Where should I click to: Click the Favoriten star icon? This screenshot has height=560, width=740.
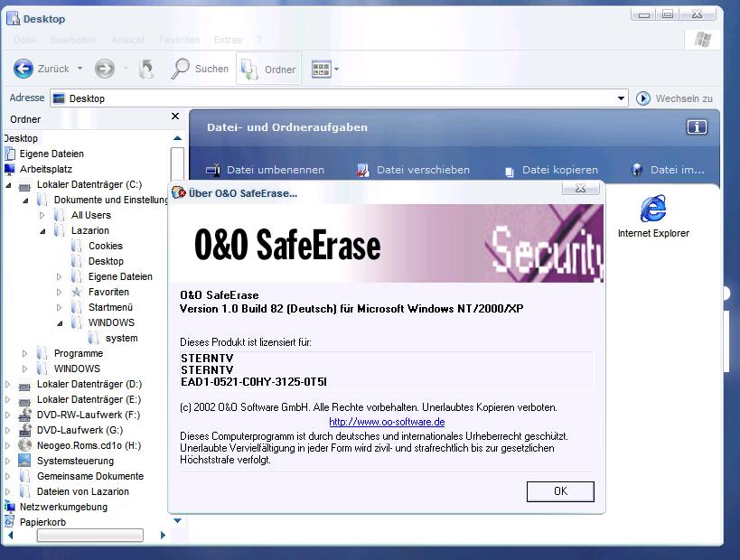tap(77, 293)
